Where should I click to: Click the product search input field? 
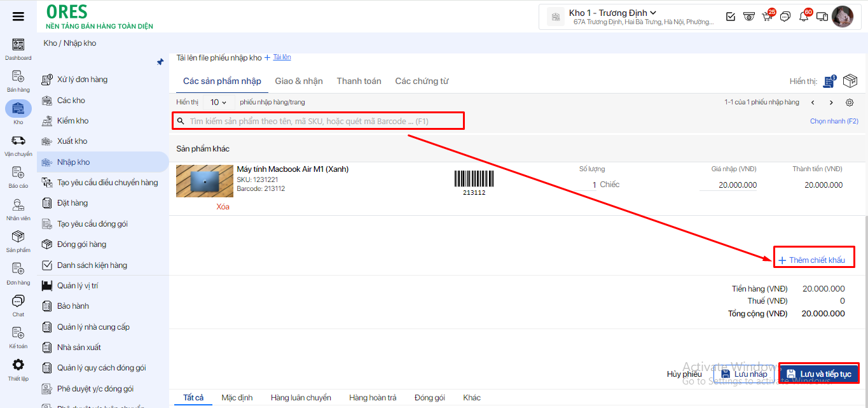[x=318, y=121]
